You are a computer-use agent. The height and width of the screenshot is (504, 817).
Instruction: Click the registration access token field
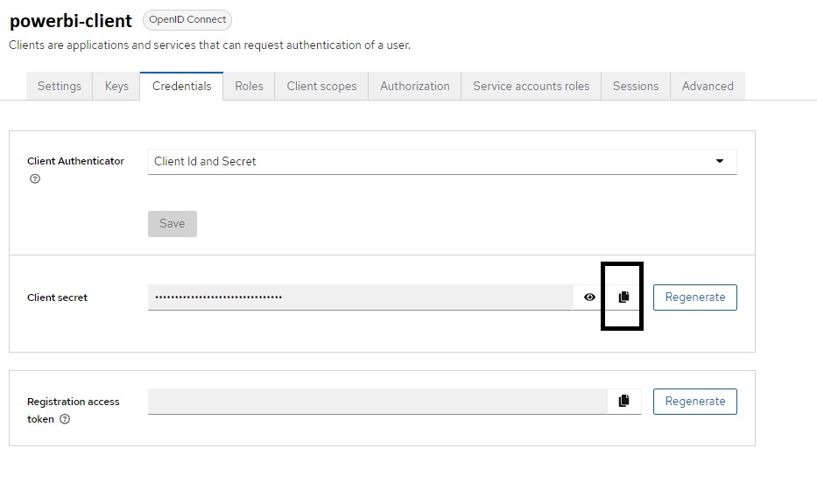pos(377,402)
